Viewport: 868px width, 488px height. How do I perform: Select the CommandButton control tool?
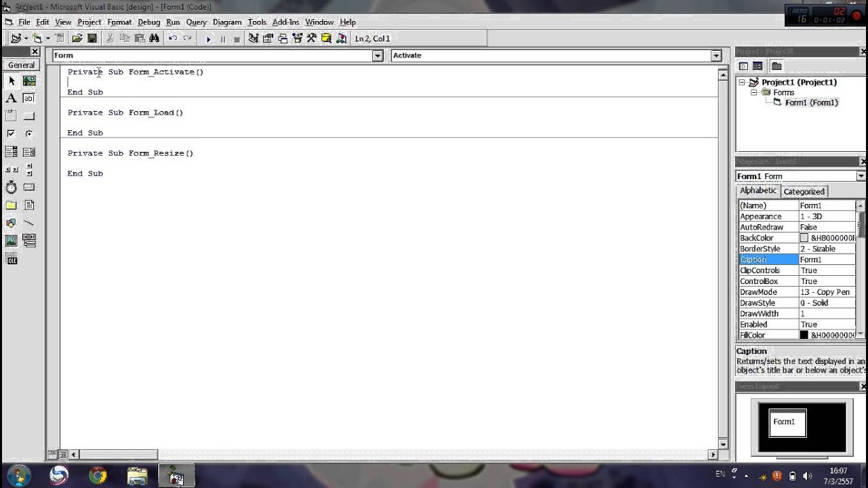coord(29,116)
